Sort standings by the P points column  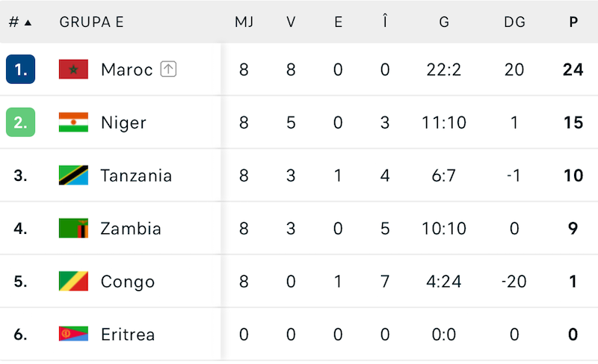coord(573,22)
